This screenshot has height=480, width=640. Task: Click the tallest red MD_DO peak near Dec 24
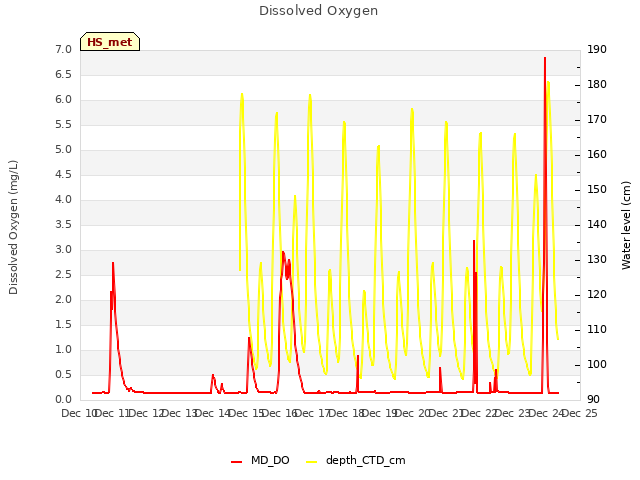[x=545, y=58]
